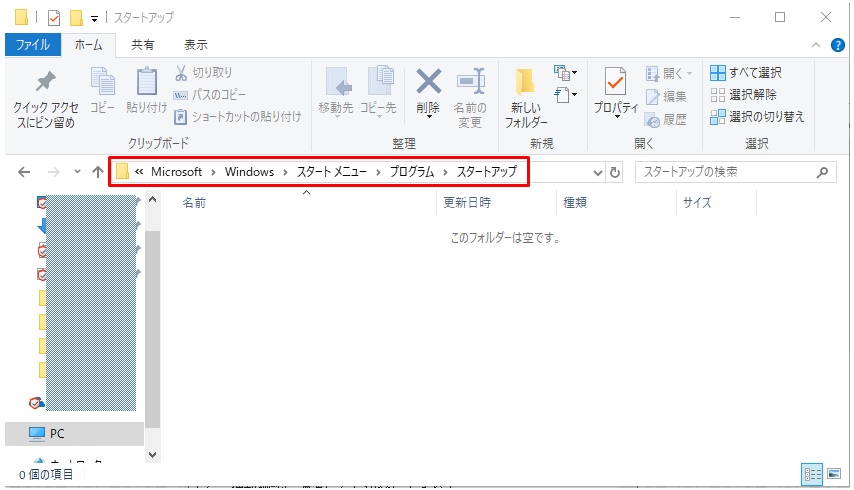This screenshot has width=854, height=490.
Task: Click the navigation pane scroll-down arrow
Action: pyautogui.click(x=153, y=455)
